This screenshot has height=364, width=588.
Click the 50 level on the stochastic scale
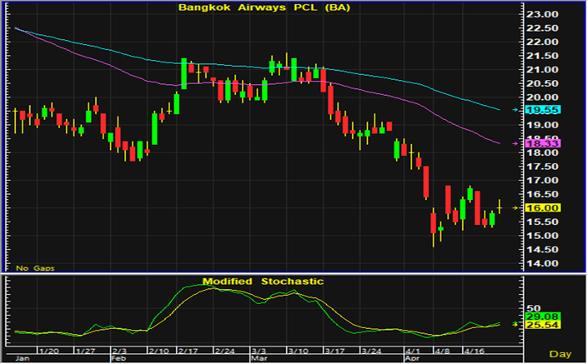tap(534, 308)
